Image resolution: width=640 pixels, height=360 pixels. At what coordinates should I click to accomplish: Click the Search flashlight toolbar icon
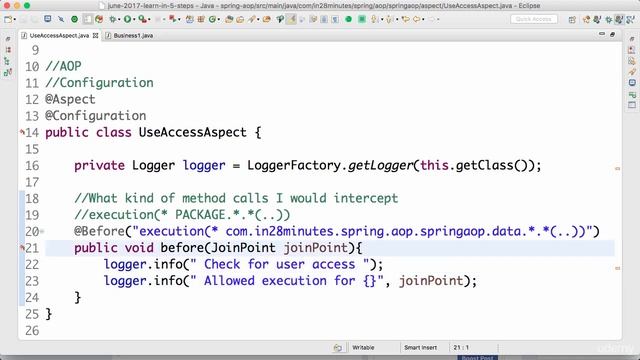[252, 19]
